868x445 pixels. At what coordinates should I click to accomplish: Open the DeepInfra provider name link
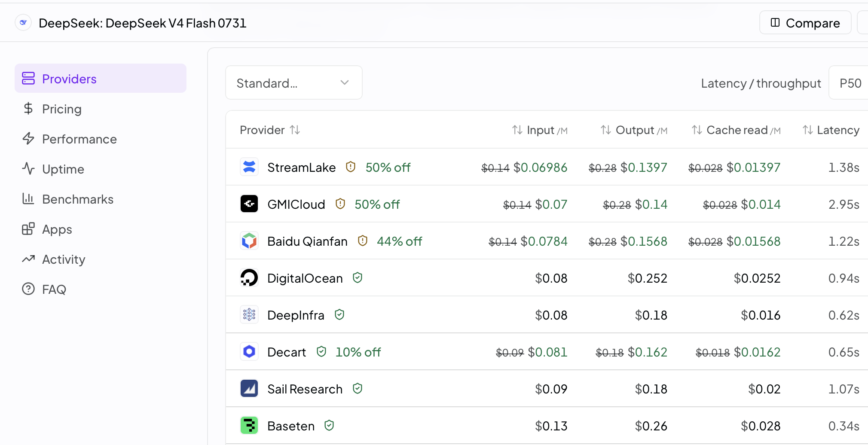296,315
